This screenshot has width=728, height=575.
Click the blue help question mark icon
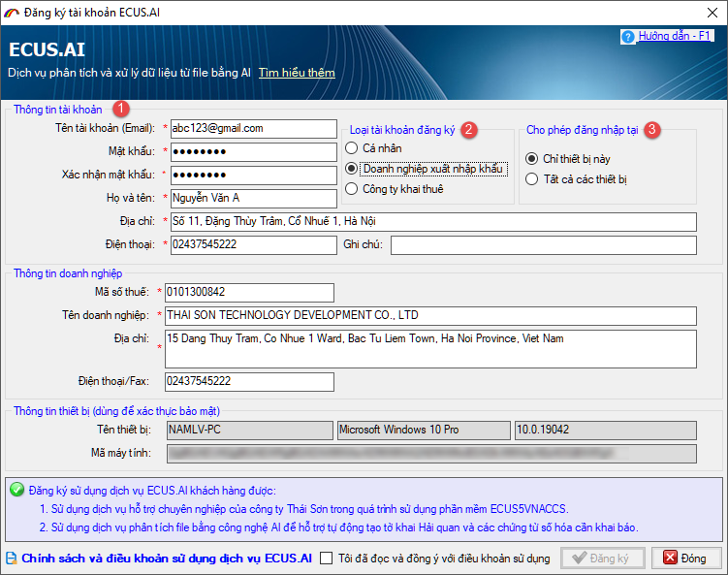tap(628, 37)
